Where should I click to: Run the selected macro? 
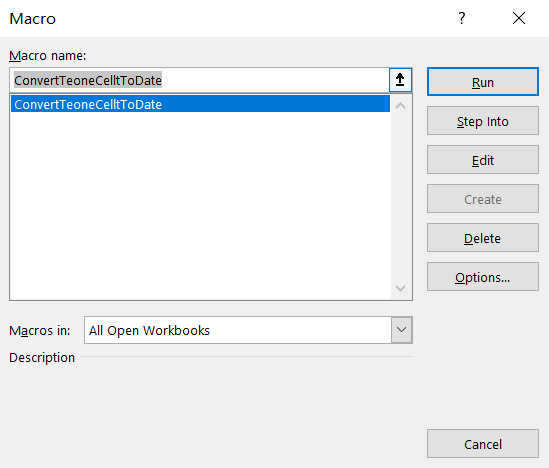pos(483,82)
